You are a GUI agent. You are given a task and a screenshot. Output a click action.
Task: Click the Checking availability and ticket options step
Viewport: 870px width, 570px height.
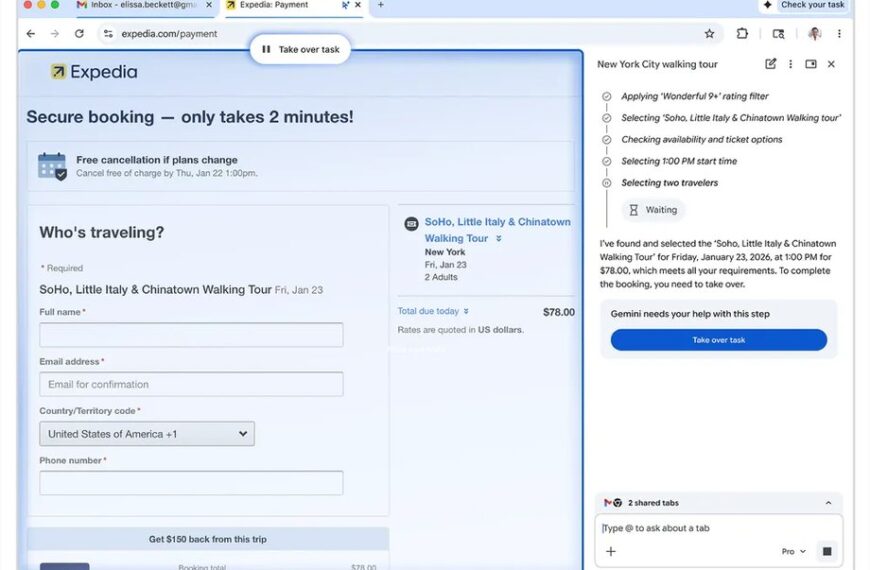[701, 139]
